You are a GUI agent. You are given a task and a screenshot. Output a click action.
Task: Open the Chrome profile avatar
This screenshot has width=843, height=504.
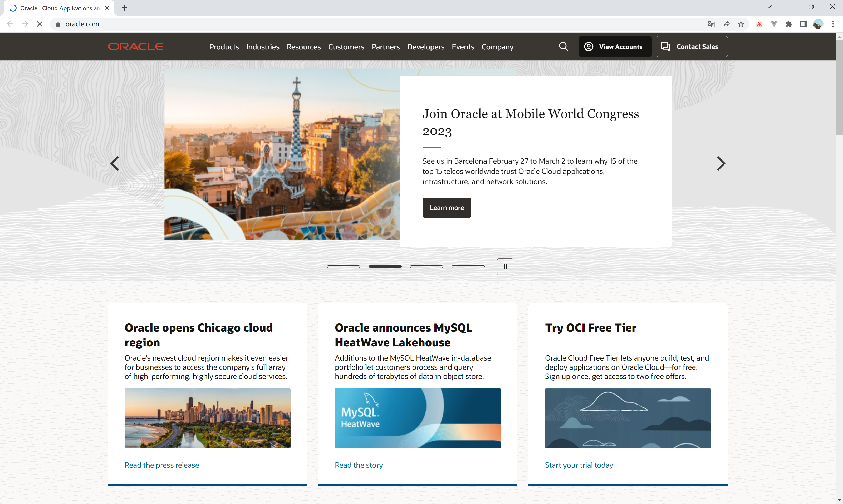818,24
